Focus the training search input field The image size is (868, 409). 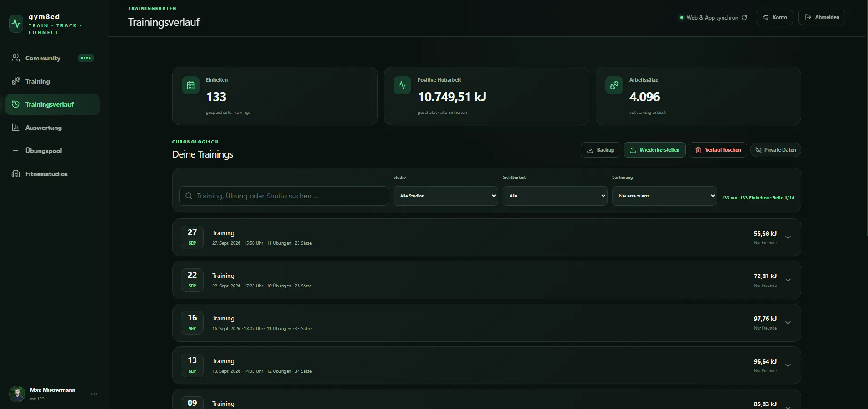pyautogui.click(x=284, y=196)
